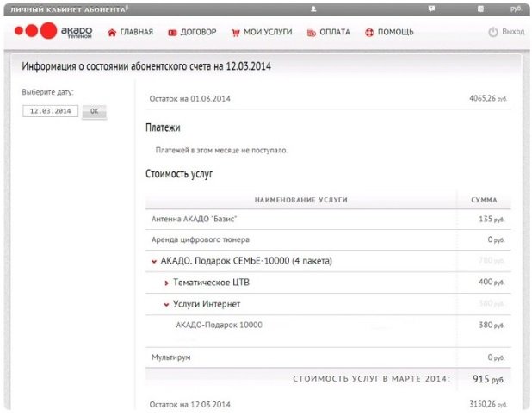Click the AKADO Telecom logo

pos(53,30)
